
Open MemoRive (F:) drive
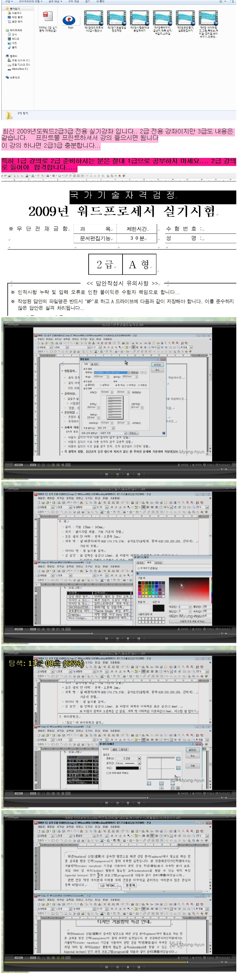click(18, 69)
